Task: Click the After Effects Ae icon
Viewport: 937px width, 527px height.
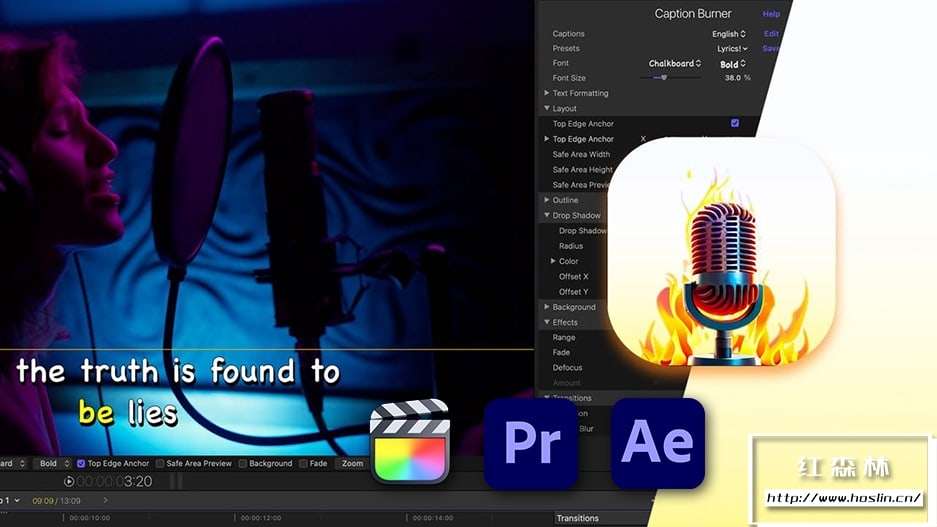Action: [658, 443]
